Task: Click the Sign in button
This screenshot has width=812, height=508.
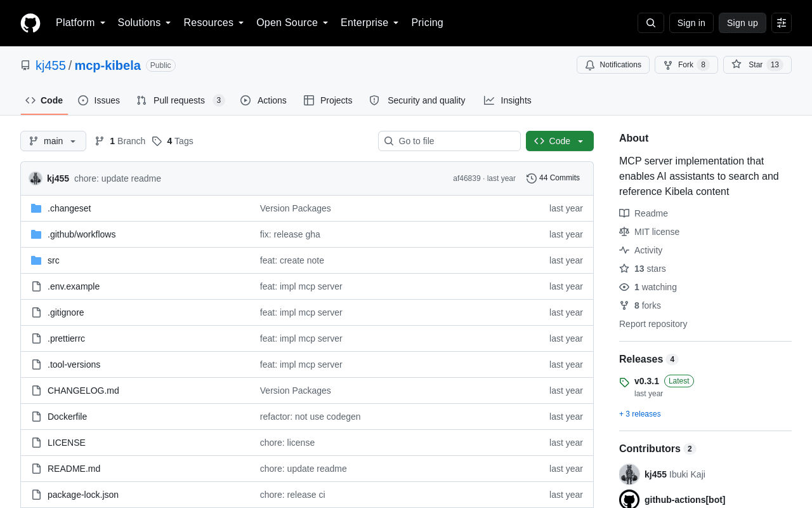Action: click(691, 23)
